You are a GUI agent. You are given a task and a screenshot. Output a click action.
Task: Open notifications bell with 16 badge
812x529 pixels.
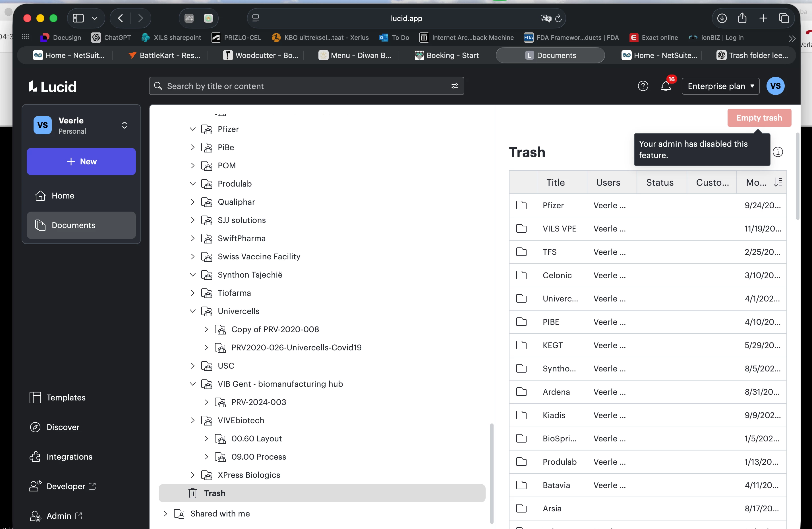pyautogui.click(x=666, y=86)
